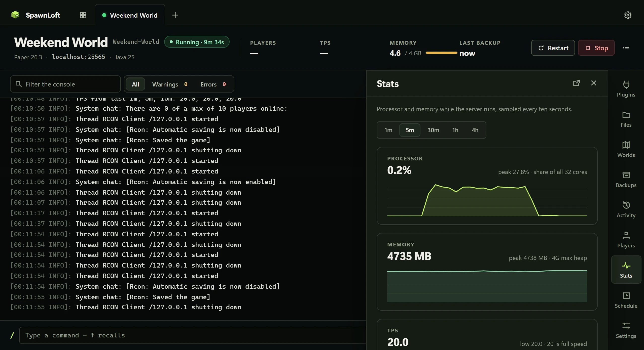644x350 pixels.
Task: Open the more actions ellipsis menu
Action: click(x=626, y=48)
